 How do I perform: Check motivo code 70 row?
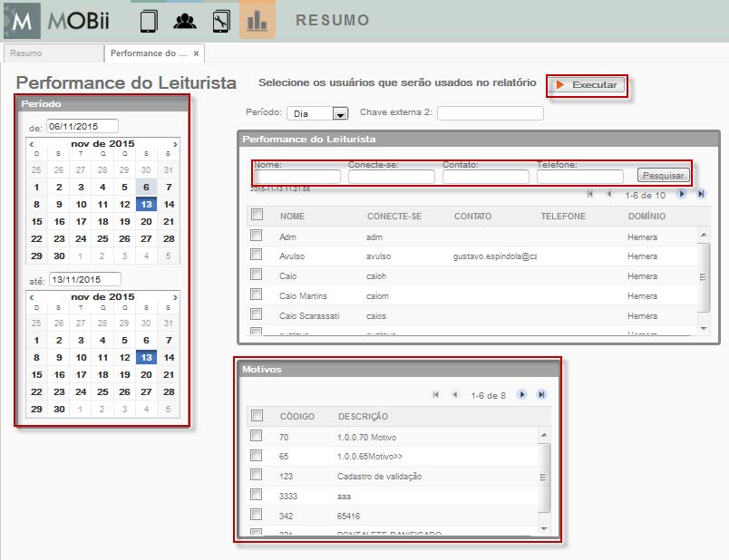[257, 436]
